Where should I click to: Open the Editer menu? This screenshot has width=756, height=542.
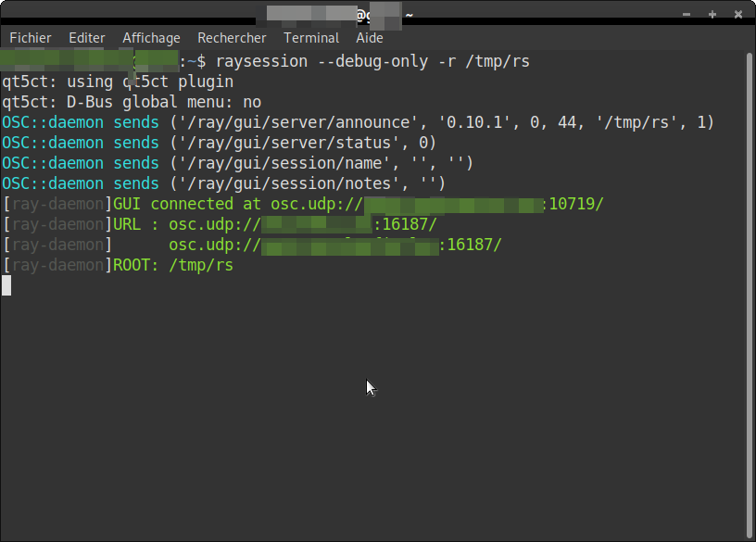pos(86,38)
